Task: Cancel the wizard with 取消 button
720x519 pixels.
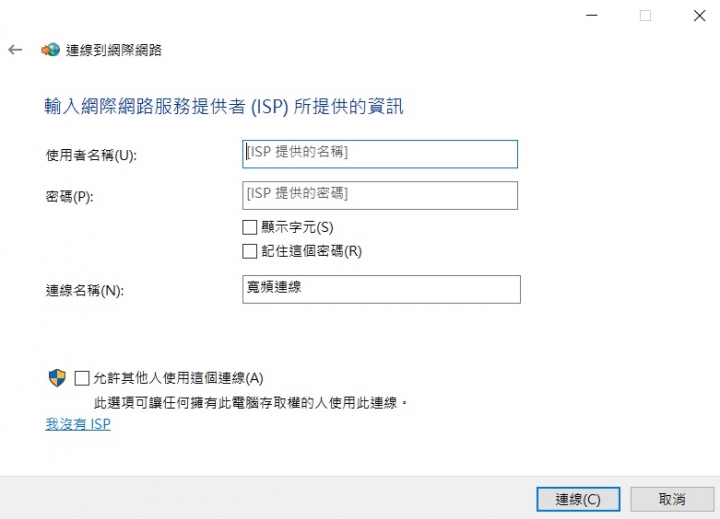Action: (x=672, y=499)
